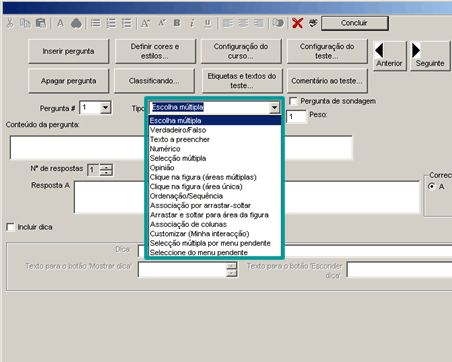Select radio button A as correct answer
Screen dimensions: 452x362
point(432,186)
